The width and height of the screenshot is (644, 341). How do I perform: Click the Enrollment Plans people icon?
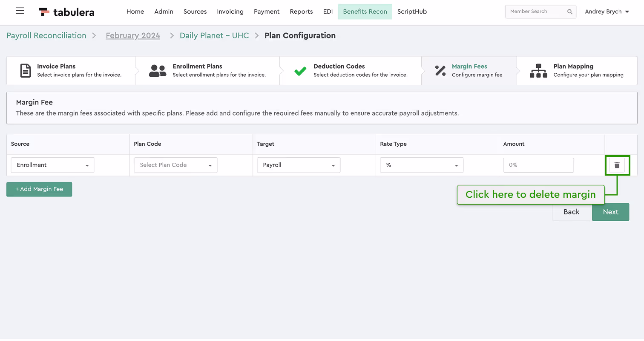coord(158,71)
